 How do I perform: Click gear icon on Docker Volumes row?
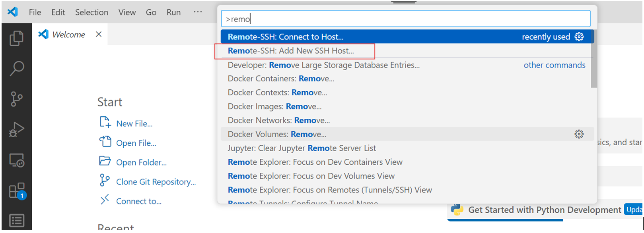(579, 134)
